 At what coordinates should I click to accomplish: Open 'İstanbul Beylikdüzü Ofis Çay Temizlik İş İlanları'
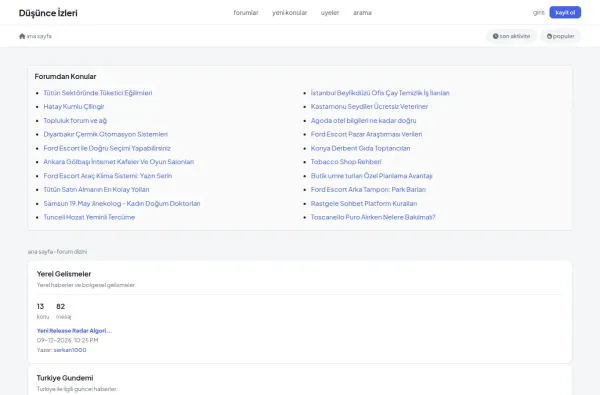380,93
